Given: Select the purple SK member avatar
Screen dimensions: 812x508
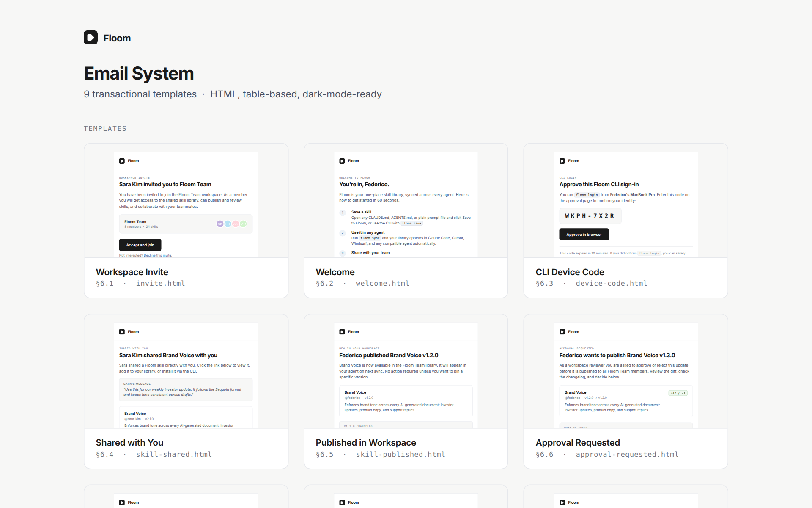Looking at the screenshot, I should (x=220, y=224).
